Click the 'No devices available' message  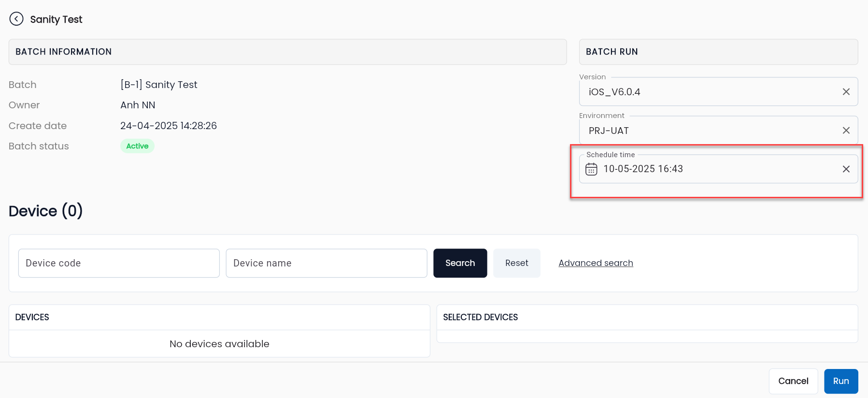[x=219, y=344]
